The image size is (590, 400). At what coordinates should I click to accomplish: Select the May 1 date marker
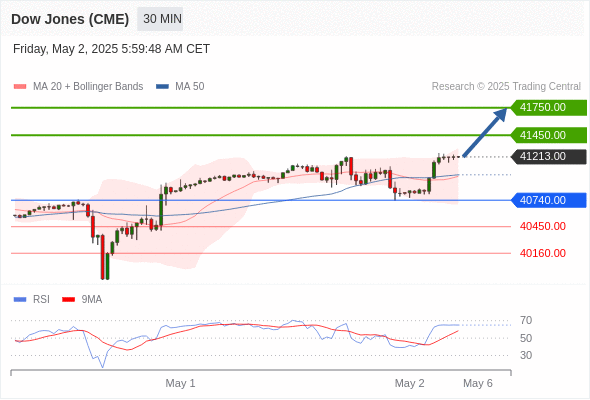coord(180,383)
